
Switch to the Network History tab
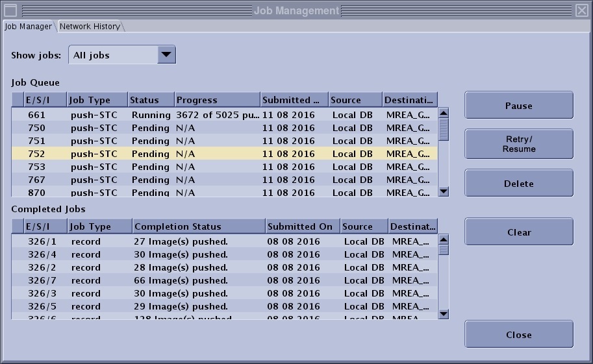(90, 27)
